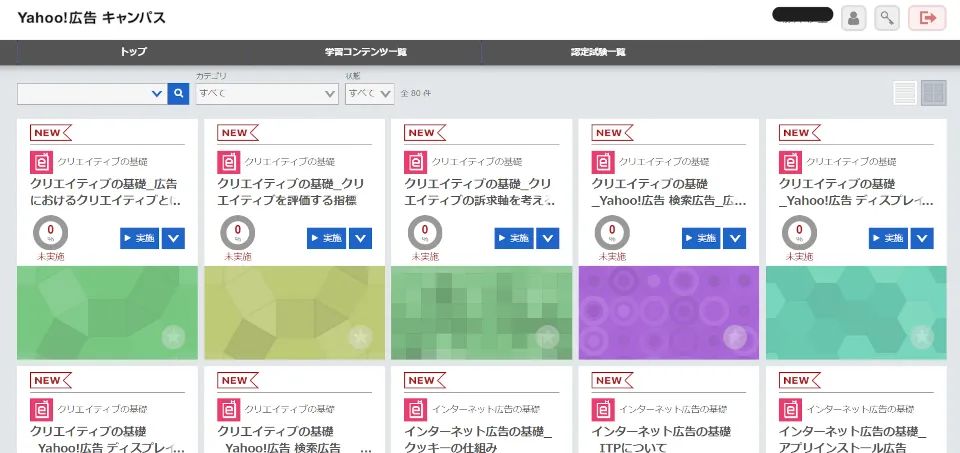Click pink course icon on 訴求軸を考え card
The height and width of the screenshot is (453, 960).
(x=415, y=162)
